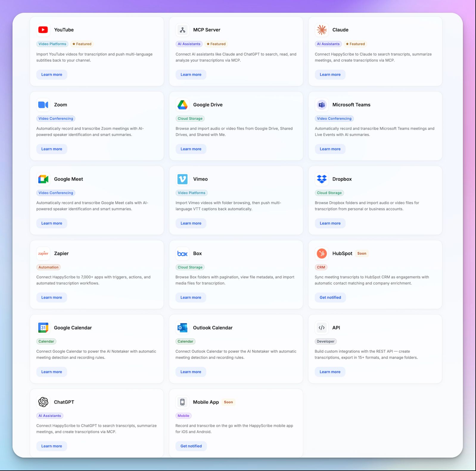476x471 pixels.
Task: Open Learn more for Zapier
Action: point(52,297)
